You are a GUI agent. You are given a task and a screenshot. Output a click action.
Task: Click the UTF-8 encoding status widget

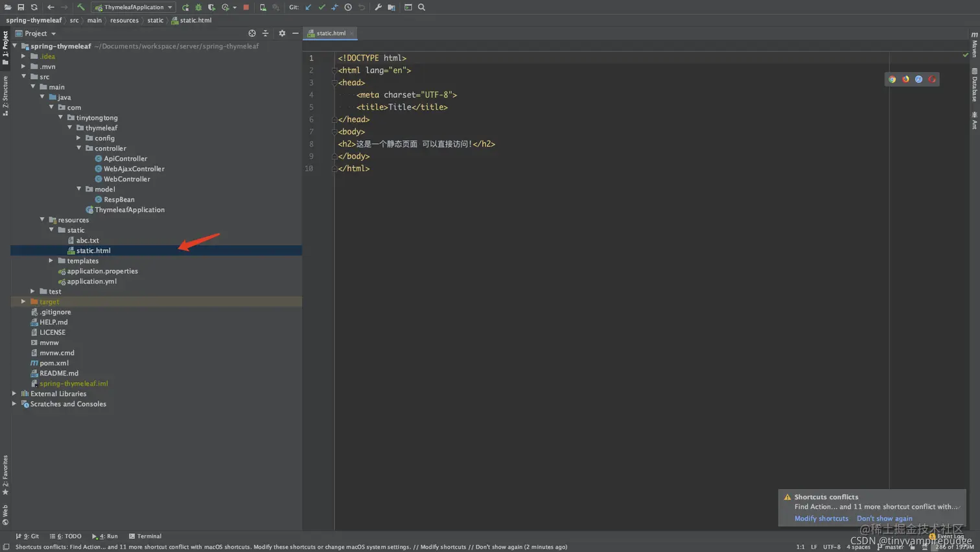click(832, 547)
